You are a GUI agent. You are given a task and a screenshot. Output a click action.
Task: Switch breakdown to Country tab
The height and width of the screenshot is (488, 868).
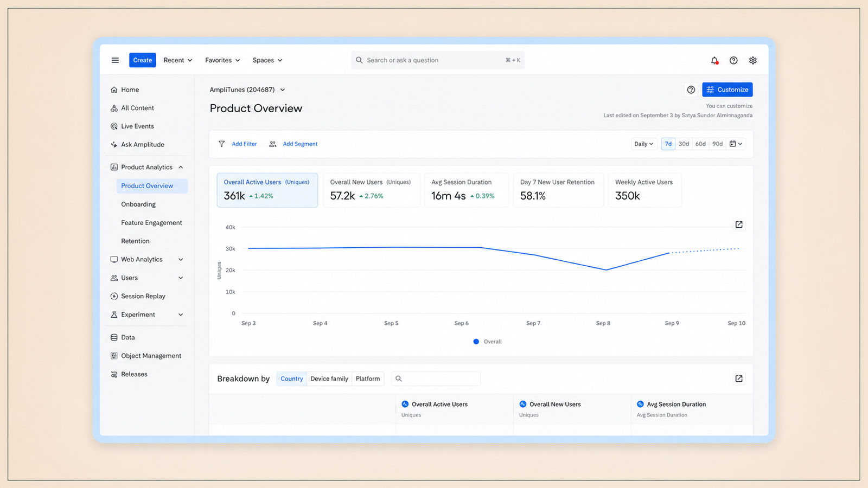(x=292, y=378)
